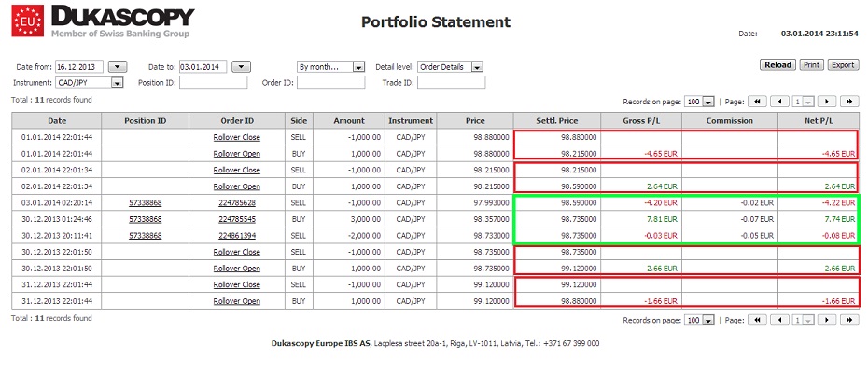
Task: Open order ID 224785628 link
Action: pos(237,203)
